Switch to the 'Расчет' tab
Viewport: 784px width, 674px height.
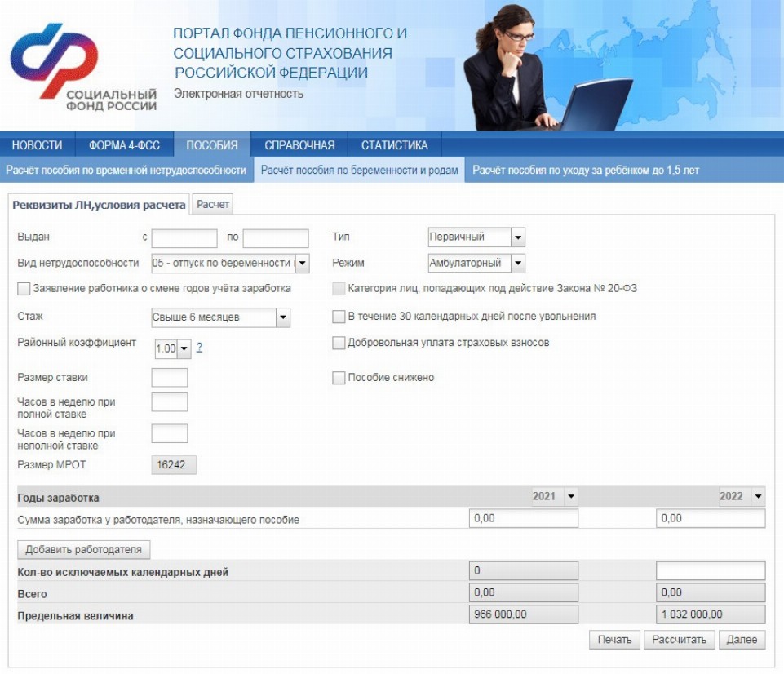point(213,205)
